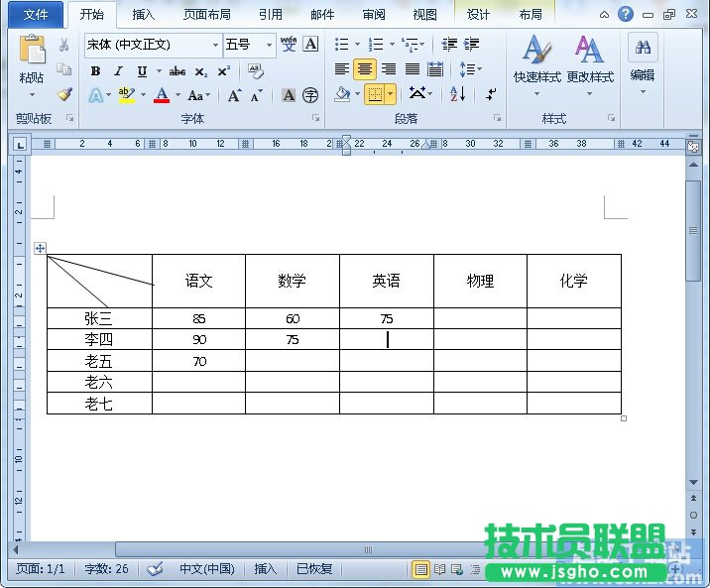Toggle Bold formatting

(x=95, y=71)
